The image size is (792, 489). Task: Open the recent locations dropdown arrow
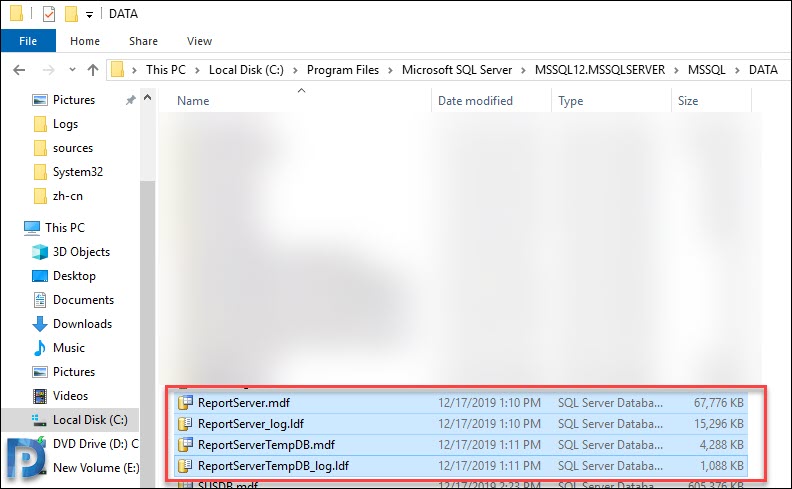[72, 70]
